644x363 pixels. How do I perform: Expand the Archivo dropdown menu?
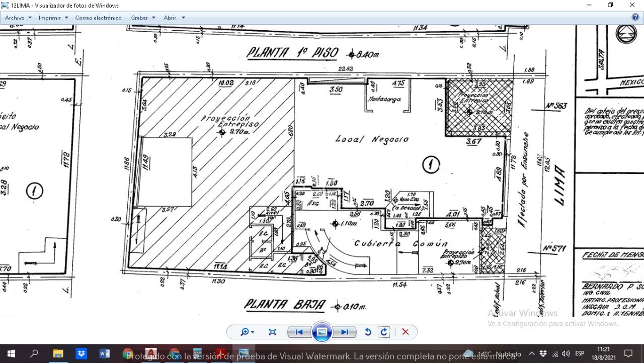click(x=18, y=18)
